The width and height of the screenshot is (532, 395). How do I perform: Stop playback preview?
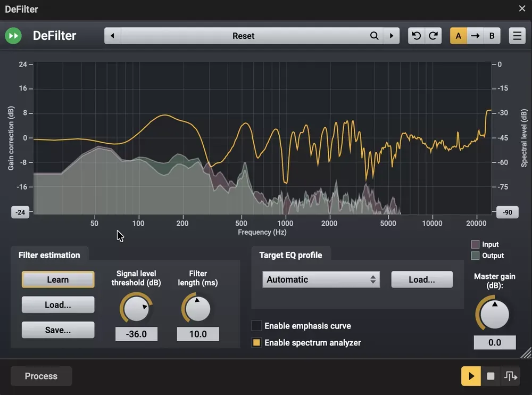[491, 376]
